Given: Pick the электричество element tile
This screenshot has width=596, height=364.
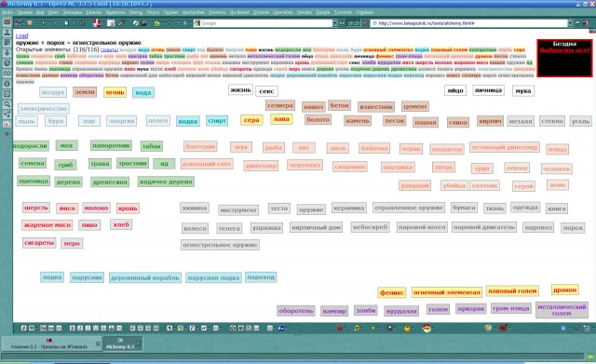Looking at the screenshot, I should [44, 109].
